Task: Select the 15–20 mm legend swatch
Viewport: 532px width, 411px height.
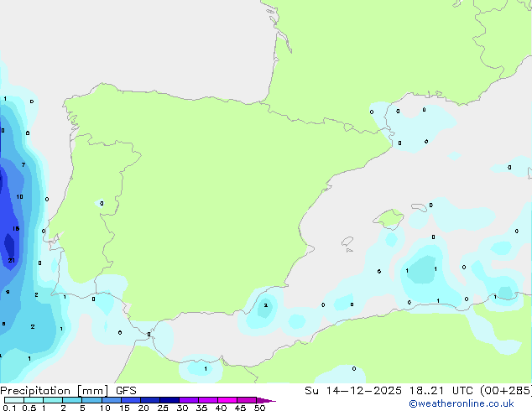Action: (130, 400)
